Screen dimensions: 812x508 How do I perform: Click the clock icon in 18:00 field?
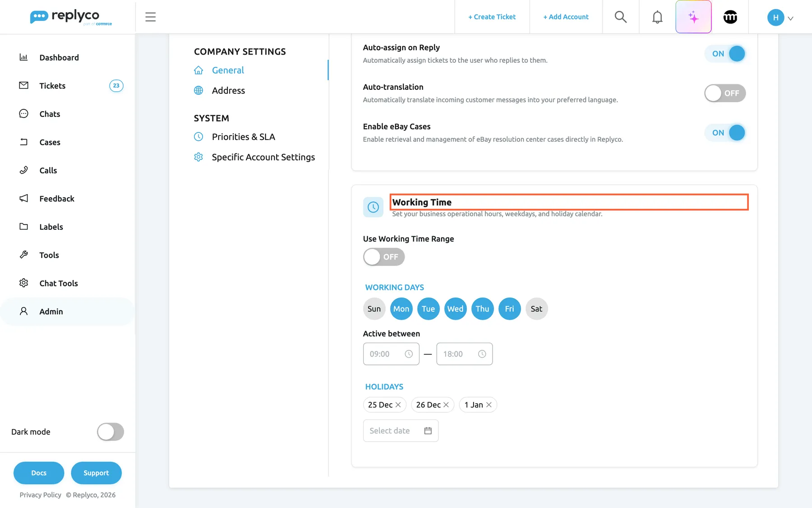[482, 354]
